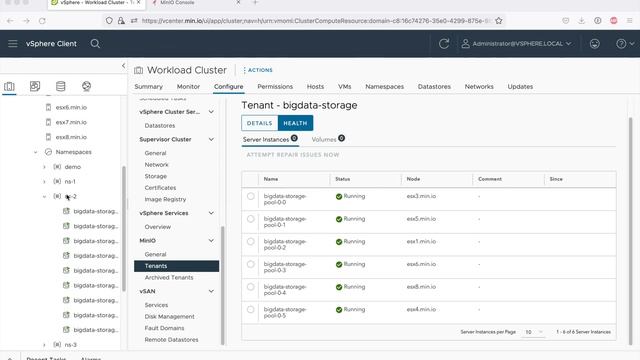
Task: Open browser downloads arrow icon
Action: click(x=581, y=20)
